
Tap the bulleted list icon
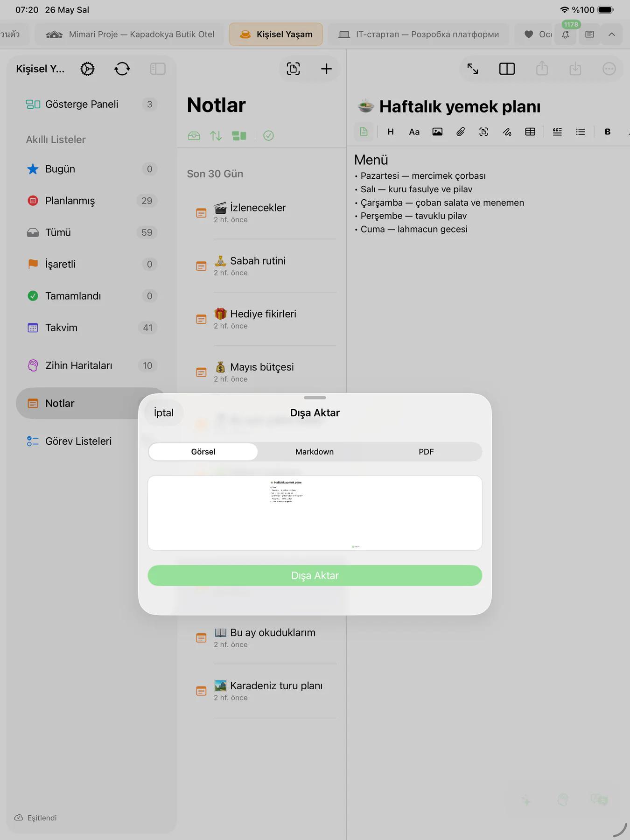(581, 132)
